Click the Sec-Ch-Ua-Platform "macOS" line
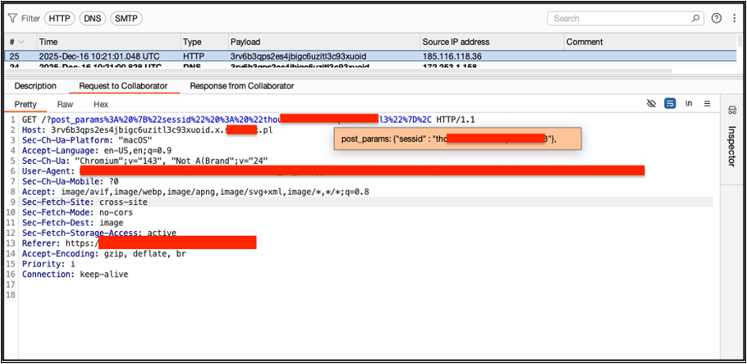This screenshot has width=747, height=364. [x=87, y=141]
